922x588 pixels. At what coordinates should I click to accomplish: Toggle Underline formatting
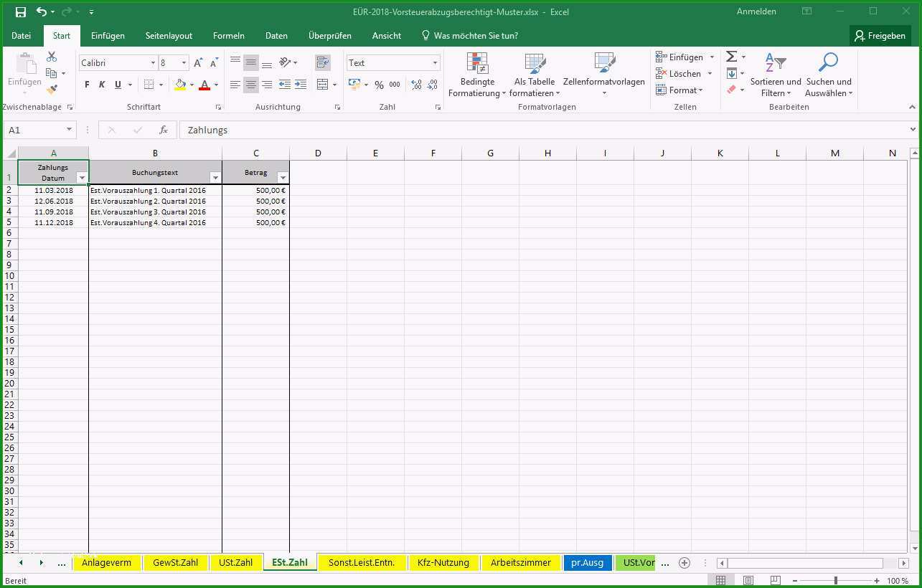tap(117, 85)
